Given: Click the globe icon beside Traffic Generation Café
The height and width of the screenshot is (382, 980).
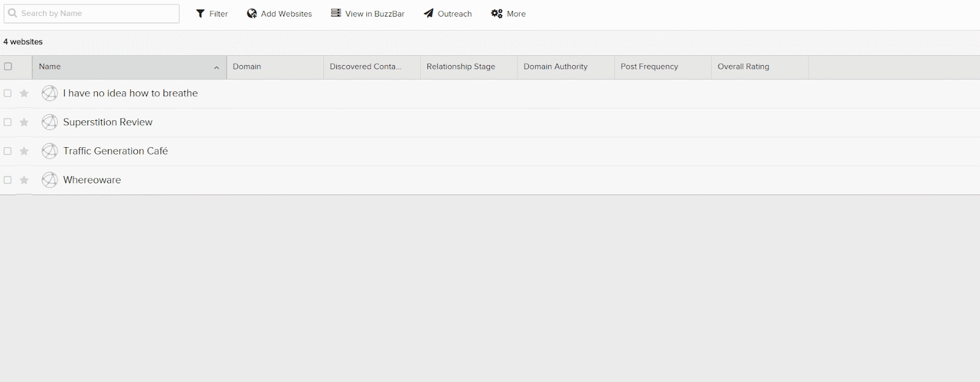Looking at the screenshot, I should [x=50, y=151].
